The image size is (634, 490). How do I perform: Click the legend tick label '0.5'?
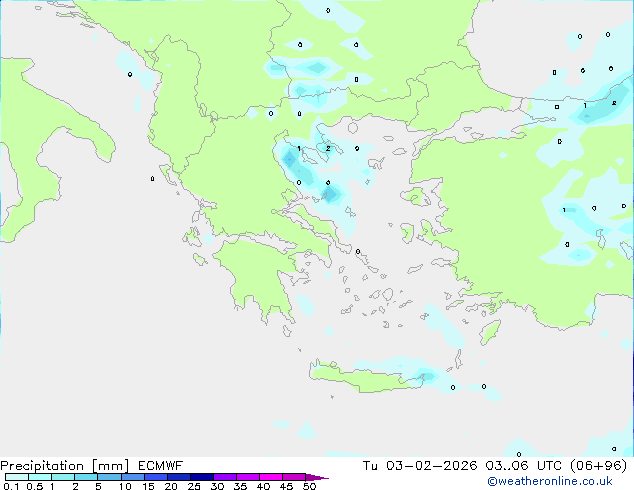34,486
